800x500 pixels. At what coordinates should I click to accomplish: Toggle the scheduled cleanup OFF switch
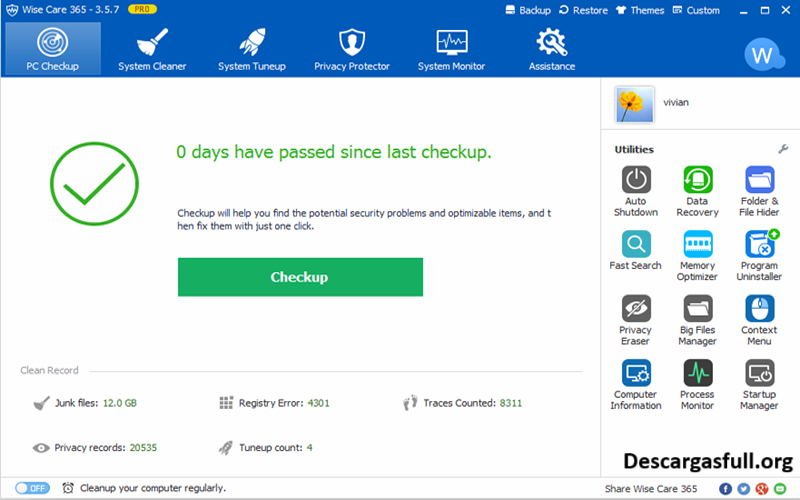[x=32, y=488]
